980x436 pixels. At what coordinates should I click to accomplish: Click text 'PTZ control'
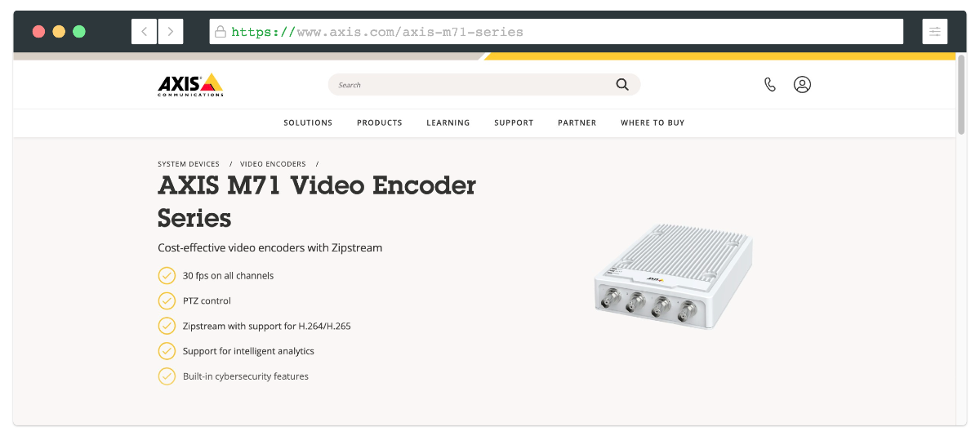click(207, 301)
